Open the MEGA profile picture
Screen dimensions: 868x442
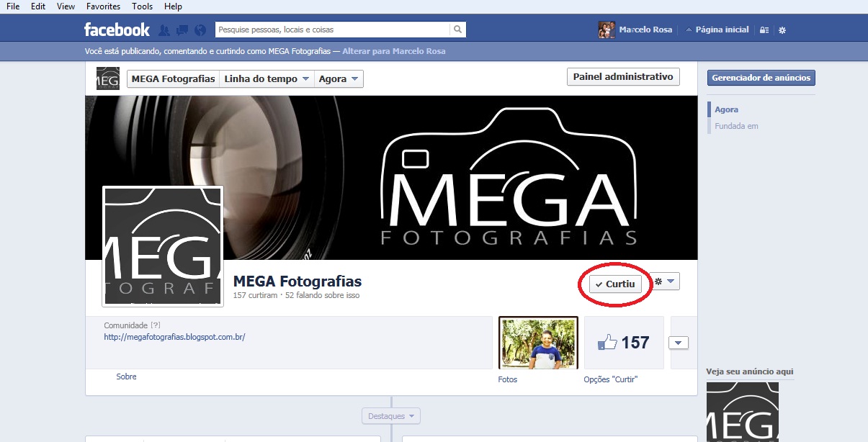pos(163,246)
